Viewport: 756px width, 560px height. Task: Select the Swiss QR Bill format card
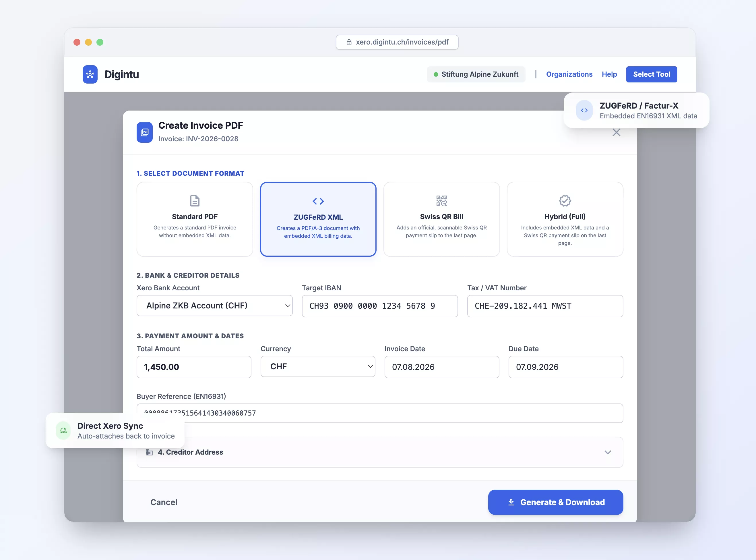click(x=441, y=219)
